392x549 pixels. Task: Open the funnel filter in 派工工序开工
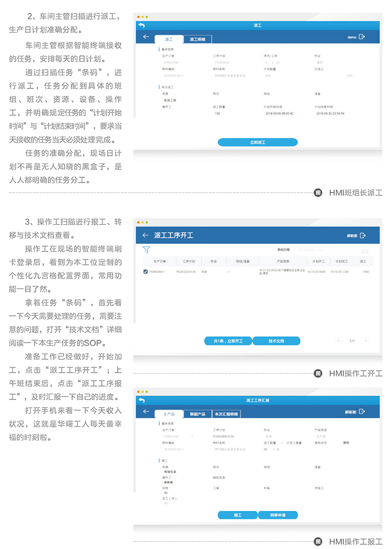point(146,249)
